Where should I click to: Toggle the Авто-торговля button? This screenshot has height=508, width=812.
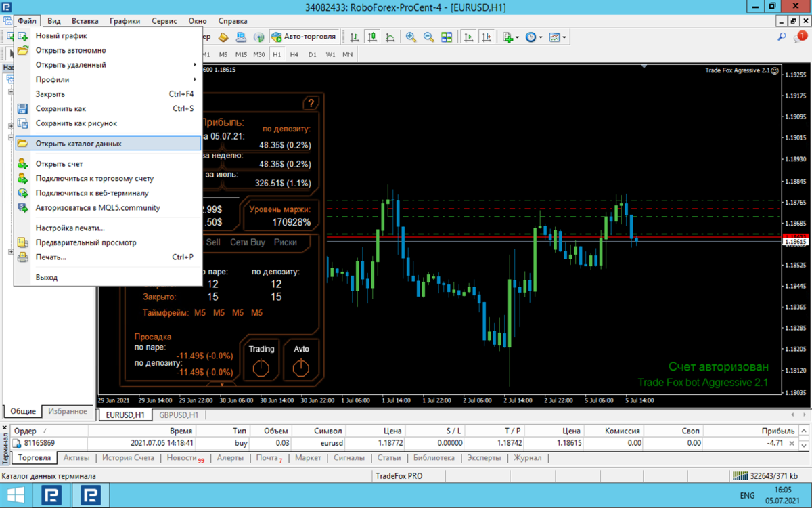(304, 37)
